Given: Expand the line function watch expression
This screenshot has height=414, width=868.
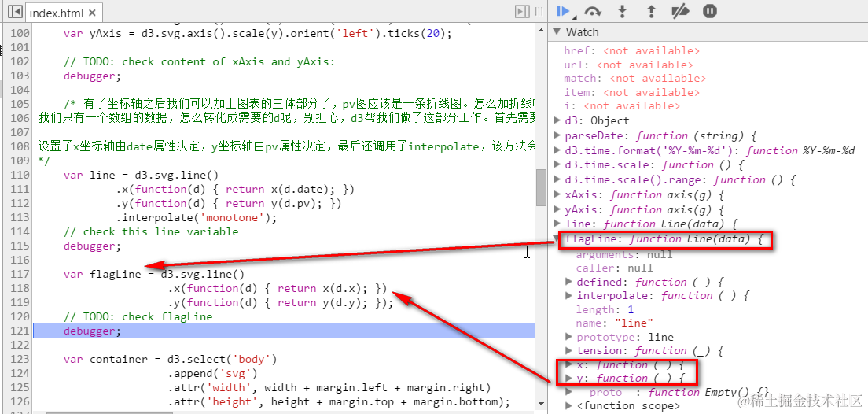Looking at the screenshot, I should [x=557, y=224].
